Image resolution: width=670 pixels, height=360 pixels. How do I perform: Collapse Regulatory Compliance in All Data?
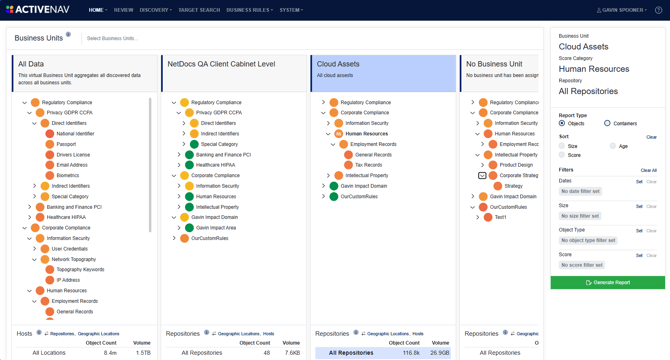click(24, 102)
